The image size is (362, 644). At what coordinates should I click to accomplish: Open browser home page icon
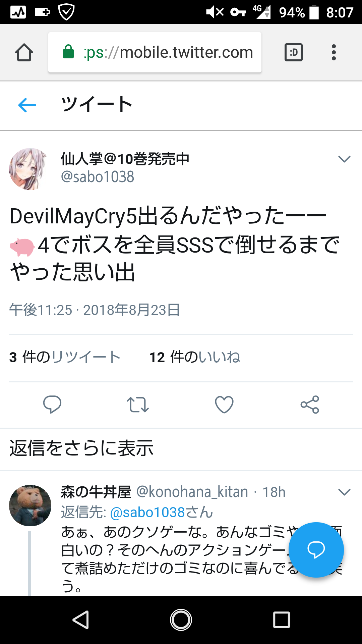(24, 52)
